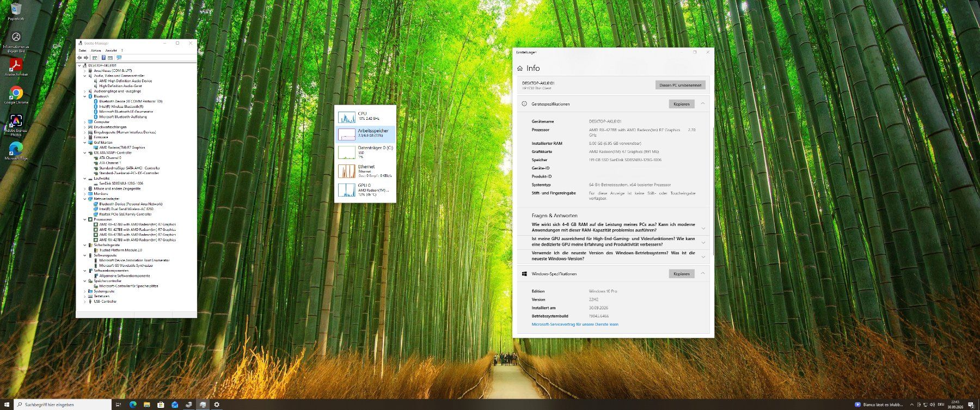The height and width of the screenshot is (410, 980).
Task: Select Realtek PCIe GbE Family Controller
Action: [x=125, y=215]
